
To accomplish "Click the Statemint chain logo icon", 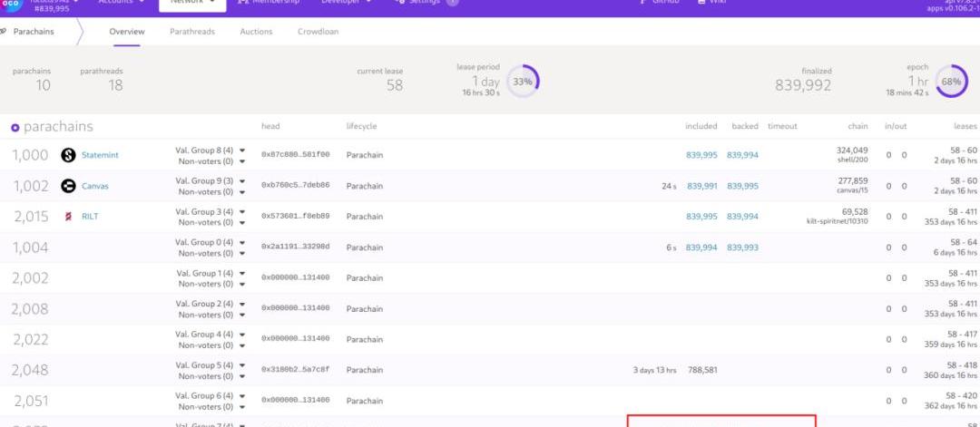I will point(68,155).
